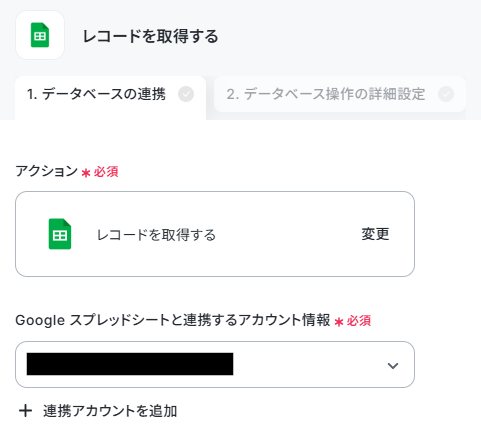Viewport: 481px width, 441px height.
Task: Click the レコードを取得する page title
Action: [150, 36]
